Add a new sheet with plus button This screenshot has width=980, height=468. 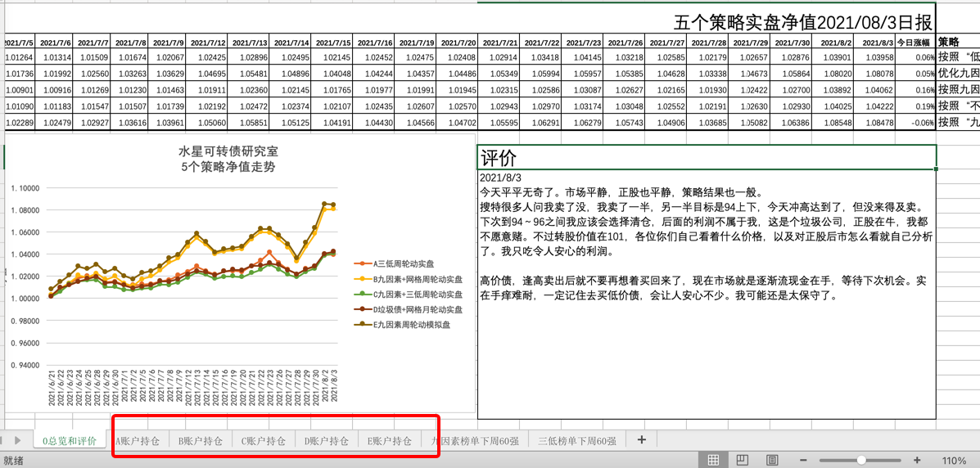pyautogui.click(x=641, y=439)
